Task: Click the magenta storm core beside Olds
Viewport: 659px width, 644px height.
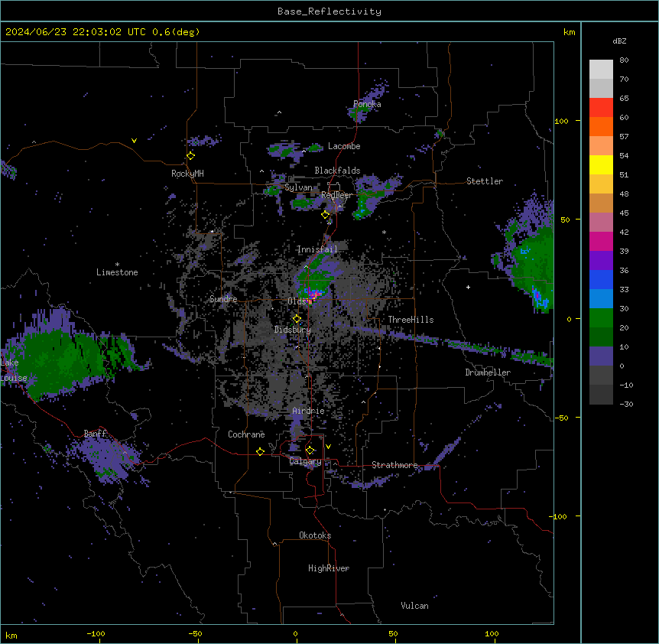Action: 313,295
